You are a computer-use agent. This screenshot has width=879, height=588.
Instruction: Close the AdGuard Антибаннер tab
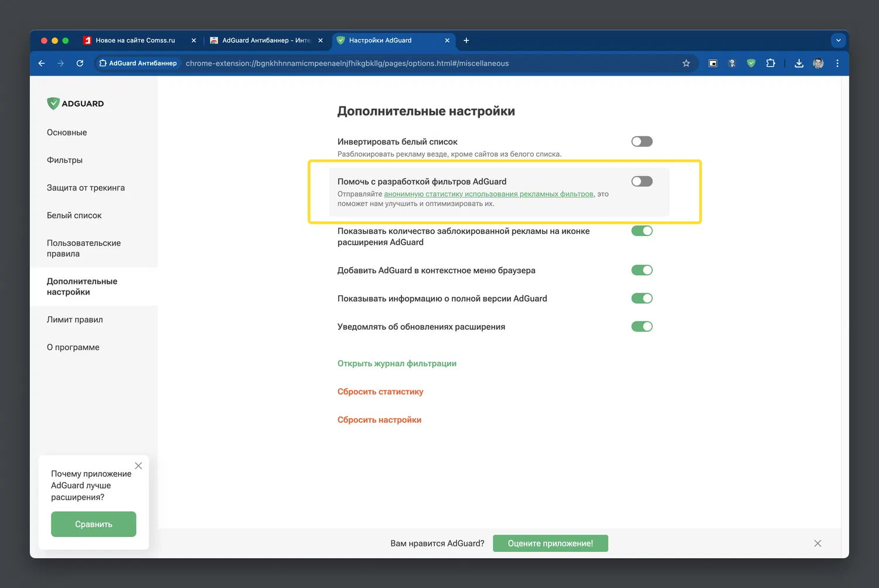[x=321, y=40]
